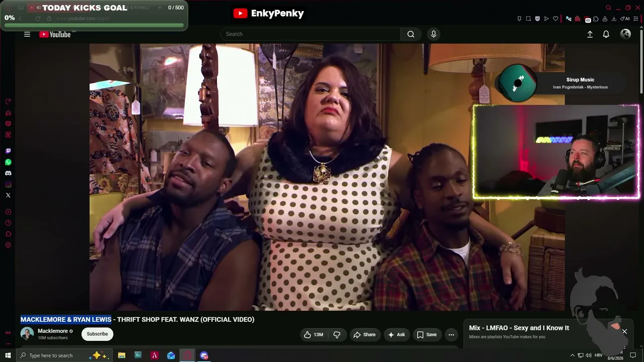Open Instagram in the browser sidebar
Screen dimensions: 644x362
click(8, 185)
